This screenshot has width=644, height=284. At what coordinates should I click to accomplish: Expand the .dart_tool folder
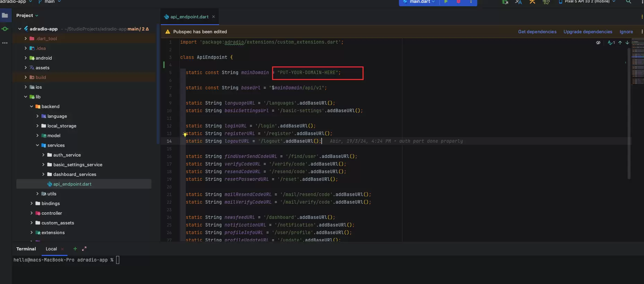[26, 38]
